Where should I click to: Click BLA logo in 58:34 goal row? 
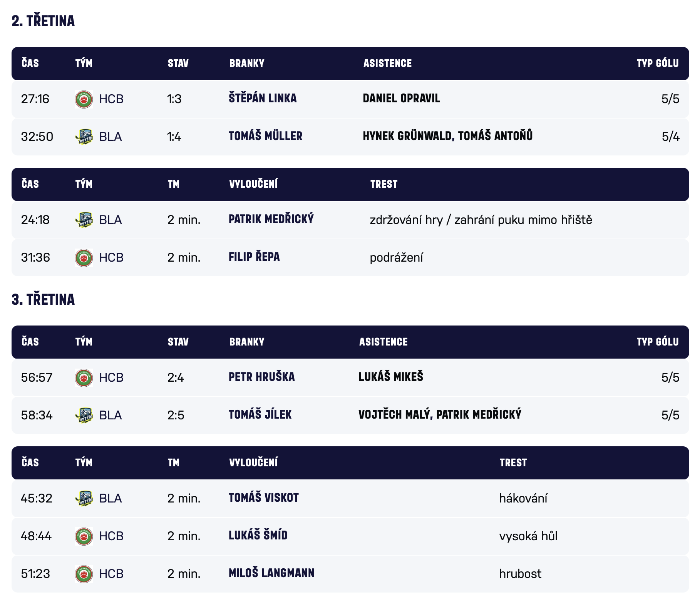coord(84,416)
